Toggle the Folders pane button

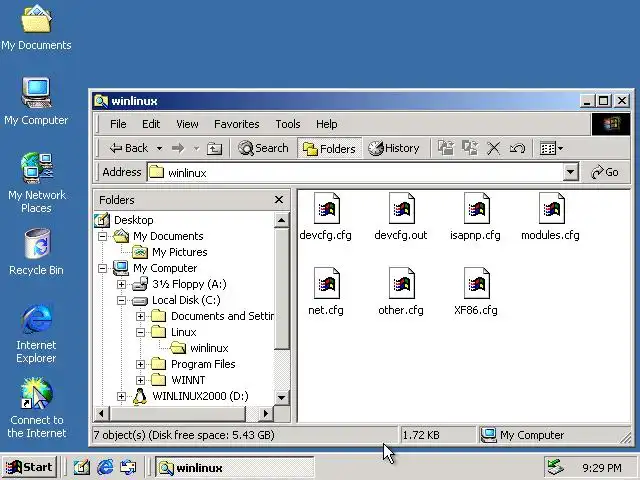pos(329,149)
